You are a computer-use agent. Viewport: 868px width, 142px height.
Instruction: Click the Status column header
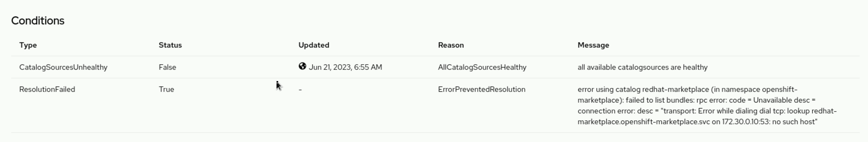(170, 45)
